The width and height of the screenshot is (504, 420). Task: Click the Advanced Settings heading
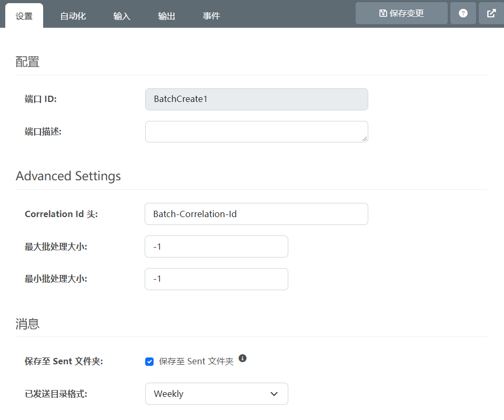[x=68, y=176]
